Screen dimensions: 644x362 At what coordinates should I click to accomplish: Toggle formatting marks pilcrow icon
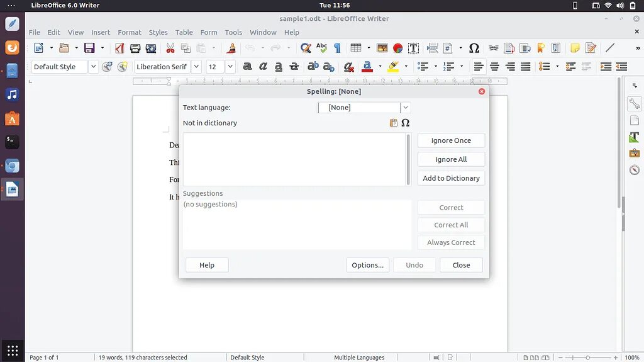point(337,48)
